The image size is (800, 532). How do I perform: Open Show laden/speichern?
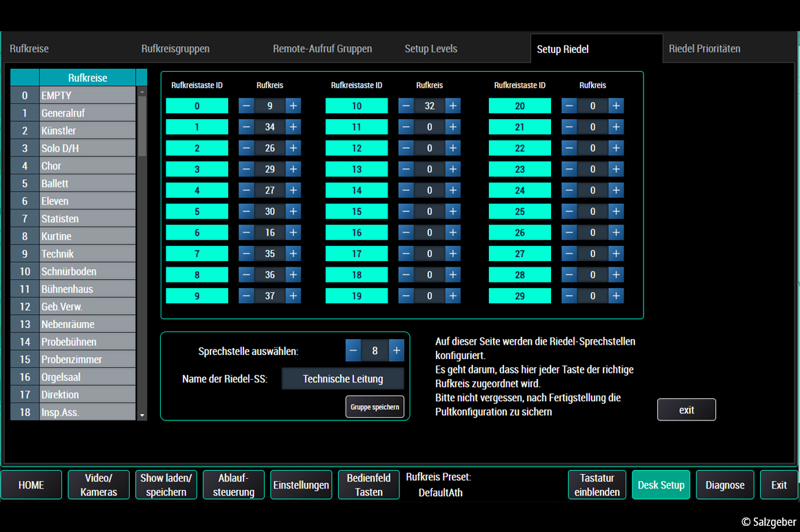pyautogui.click(x=166, y=485)
